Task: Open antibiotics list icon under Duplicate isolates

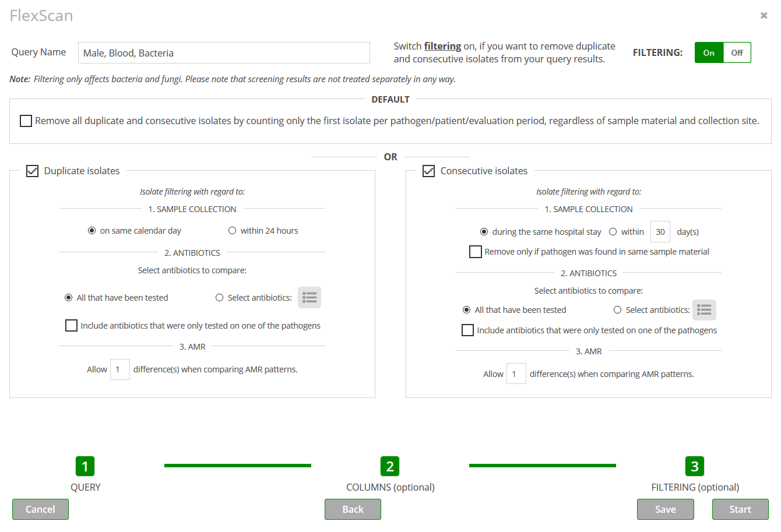Action: pos(309,298)
